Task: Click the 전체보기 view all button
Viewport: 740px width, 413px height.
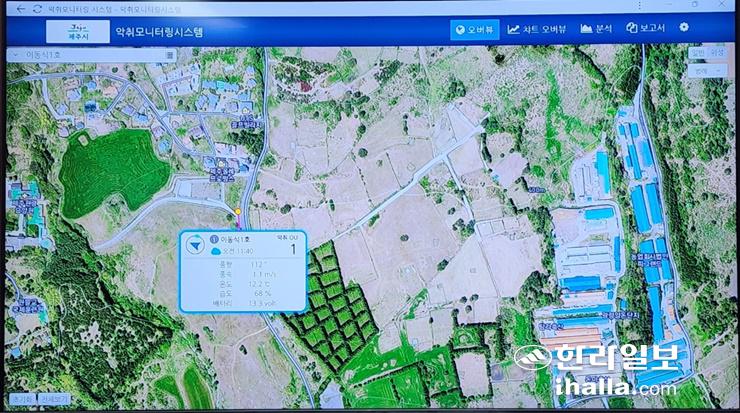Action: 54,400
